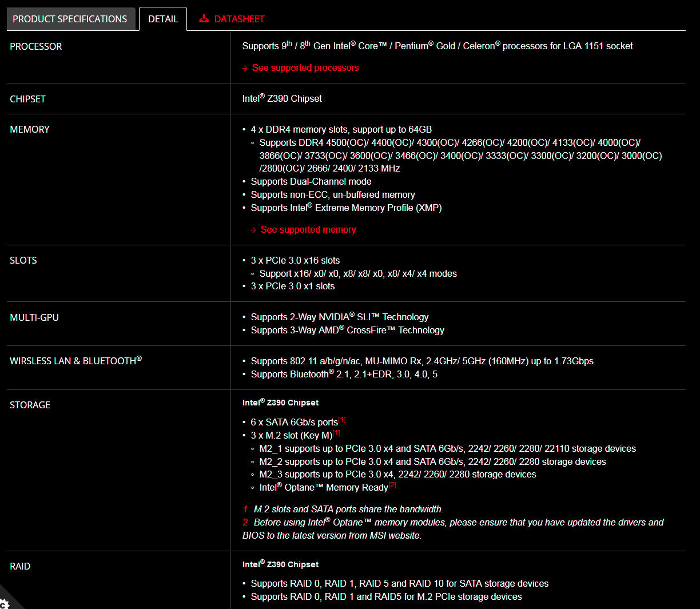Click the arrow icon before See supported processors
This screenshot has width=700, height=609.
click(245, 68)
